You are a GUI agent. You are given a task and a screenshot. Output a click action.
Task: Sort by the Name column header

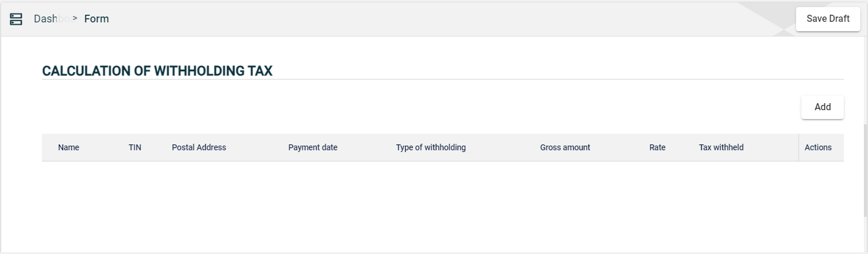(68, 147)
